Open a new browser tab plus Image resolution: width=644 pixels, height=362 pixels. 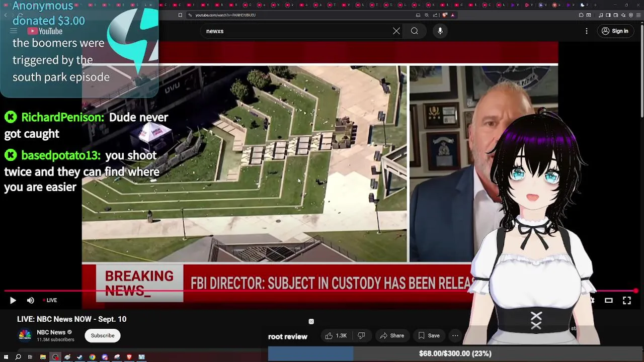click(595, 5)
